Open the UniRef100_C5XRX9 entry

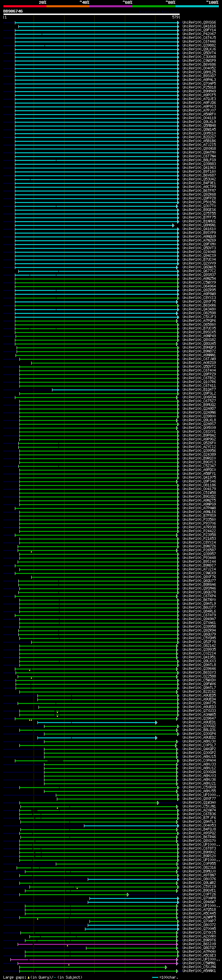pos(199,787)
